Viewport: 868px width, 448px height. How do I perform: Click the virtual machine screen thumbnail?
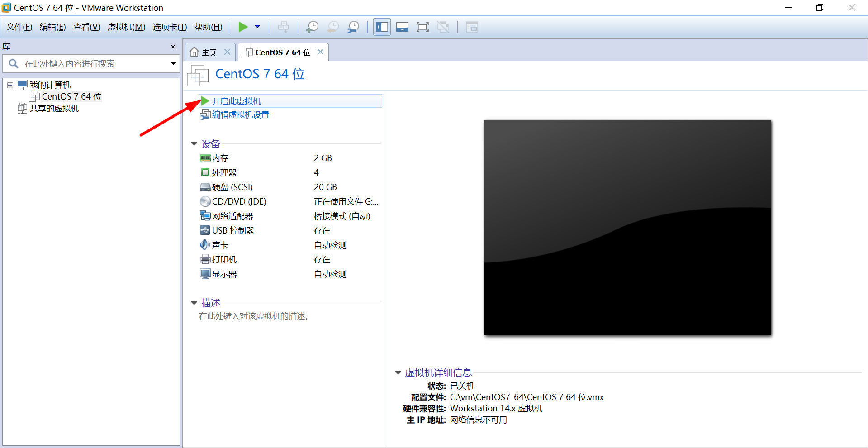tap(627, 228)
